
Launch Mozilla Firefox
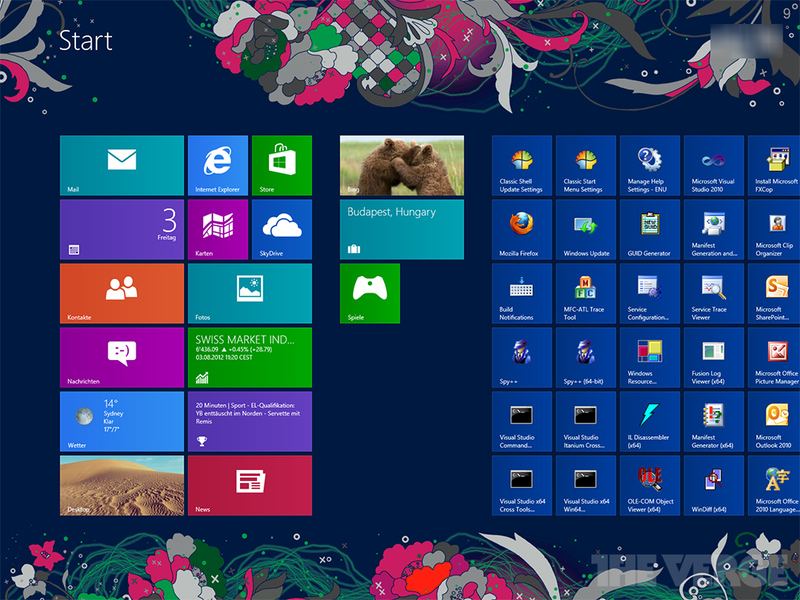click(x=522, y=230)
